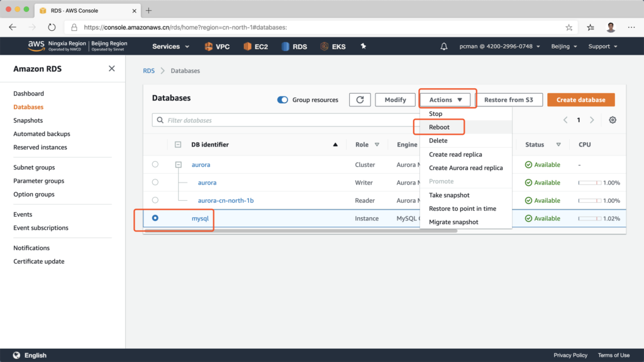This screenshot has height=362, width=644.
Task: Click the pin shortcut icon in navbar
Action: (362, 47)
